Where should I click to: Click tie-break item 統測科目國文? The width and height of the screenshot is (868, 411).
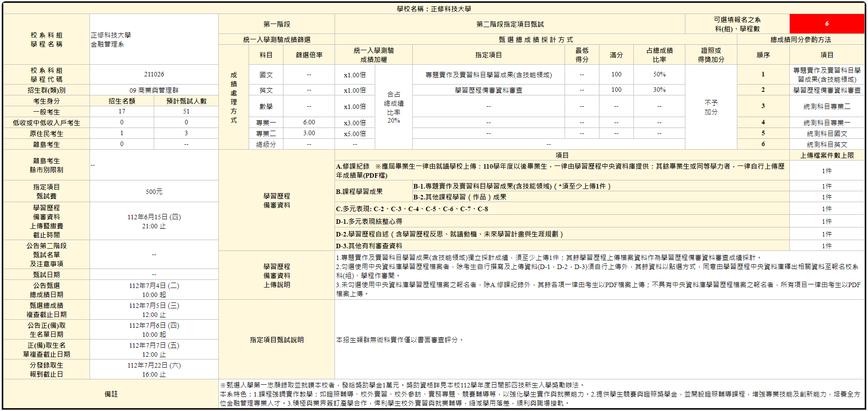(x=826, y=133)
